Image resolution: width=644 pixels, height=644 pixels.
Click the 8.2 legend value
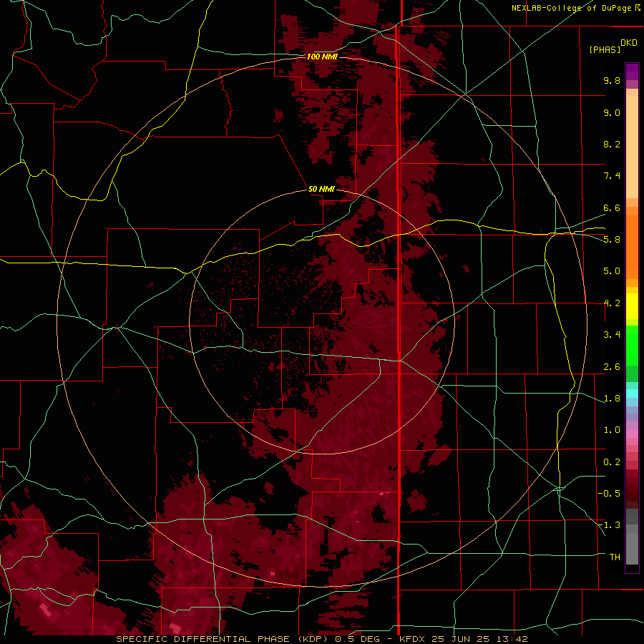pos(612,144)
